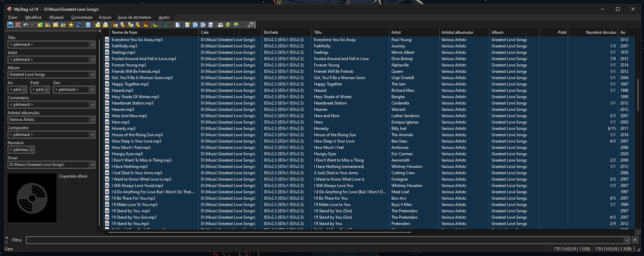Click the filter apply arrow button
644x256 pixels.
click(x=635, y=240)
